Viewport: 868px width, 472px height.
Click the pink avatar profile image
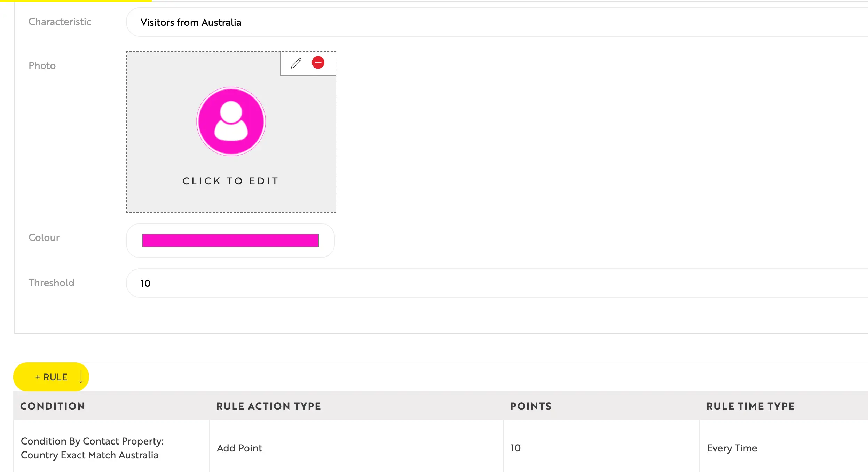231,121
